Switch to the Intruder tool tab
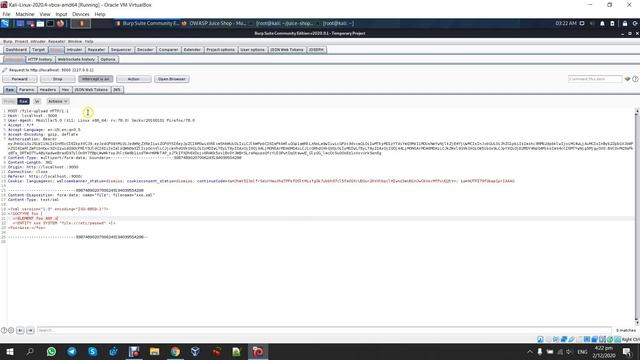This screenshot has height=360, width=640. [74, 50]
